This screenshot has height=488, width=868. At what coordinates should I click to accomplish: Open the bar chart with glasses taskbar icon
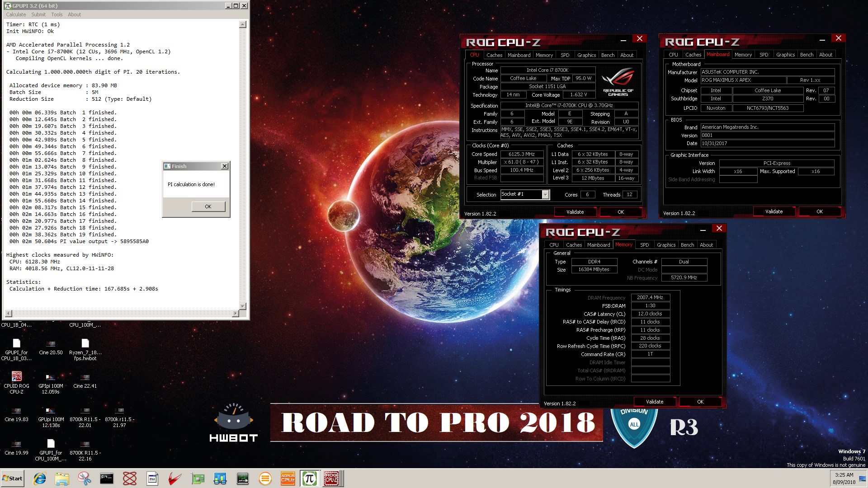coord(220,478)
